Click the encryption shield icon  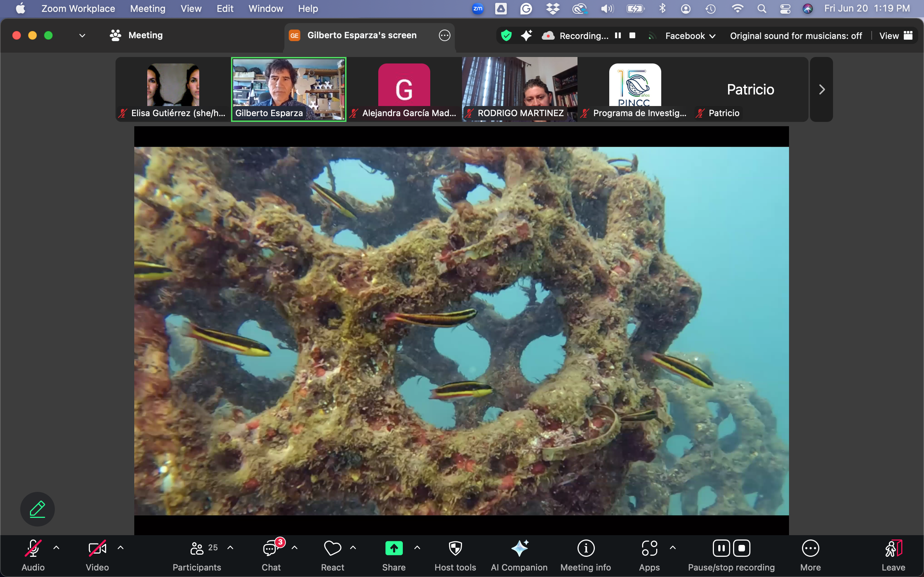click(506, 36)
